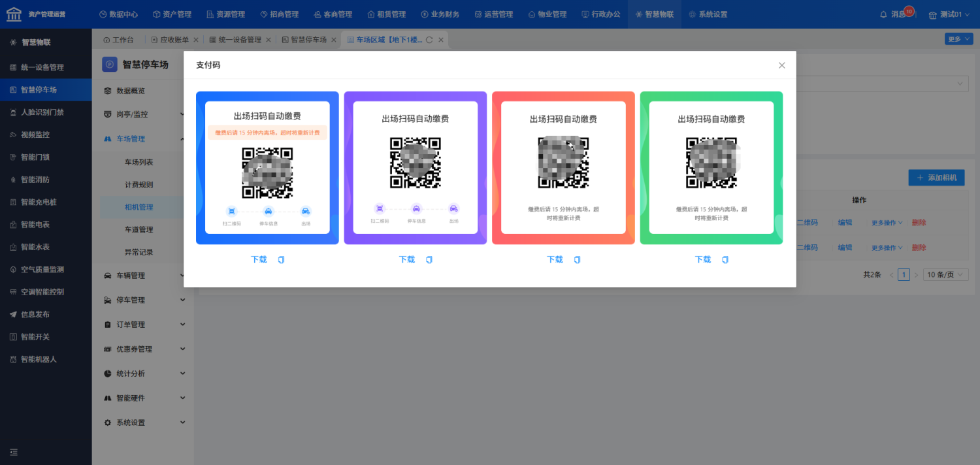Open the 消息 notification bell

[884, 14]
